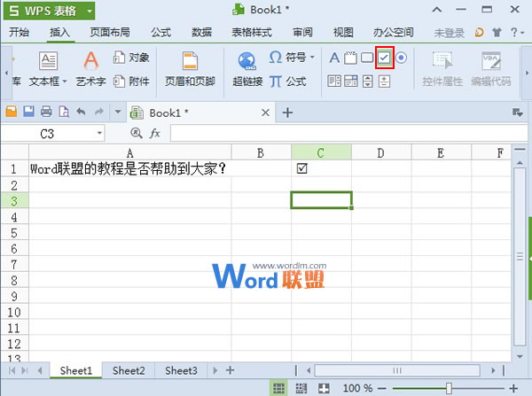This screenshot has width=532, height=396.
Task: Click into the formula bar input
Action: pos(348,133)
